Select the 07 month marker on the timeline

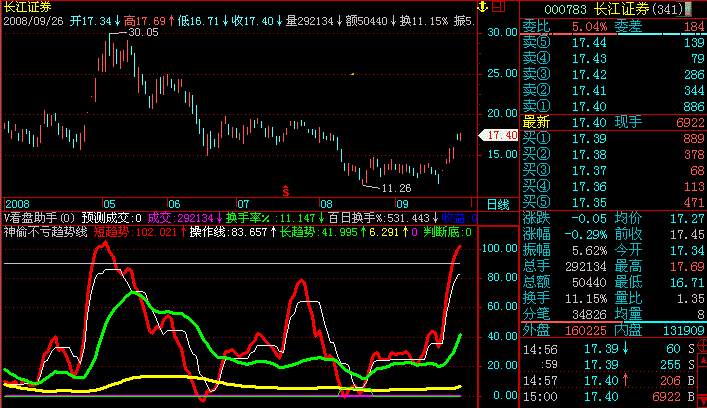click(243, 204)
